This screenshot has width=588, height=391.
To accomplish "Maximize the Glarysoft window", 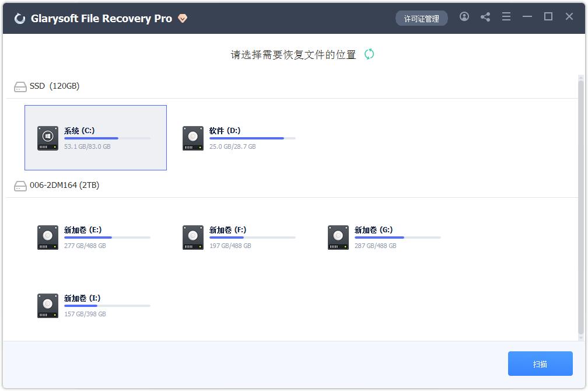I will [548, 16].
